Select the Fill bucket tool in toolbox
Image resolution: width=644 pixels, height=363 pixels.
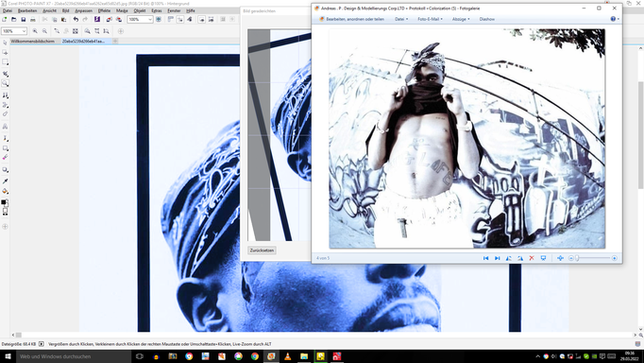5,191
